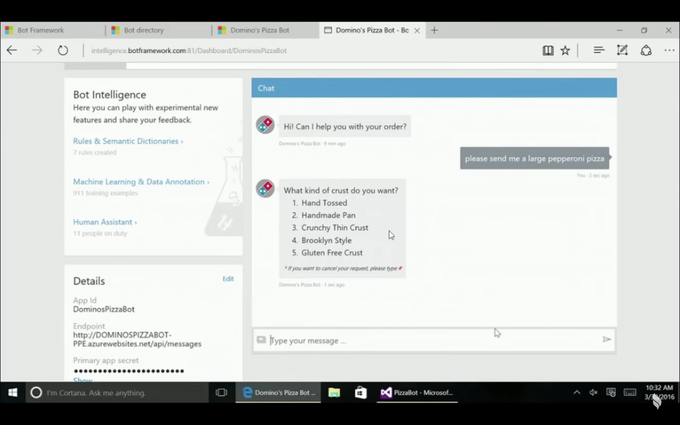The height and width of the screenshot is (425, 680).
Task: Go back using the browser back arrow
Action: pyautogui.click(x=12, y=50)
